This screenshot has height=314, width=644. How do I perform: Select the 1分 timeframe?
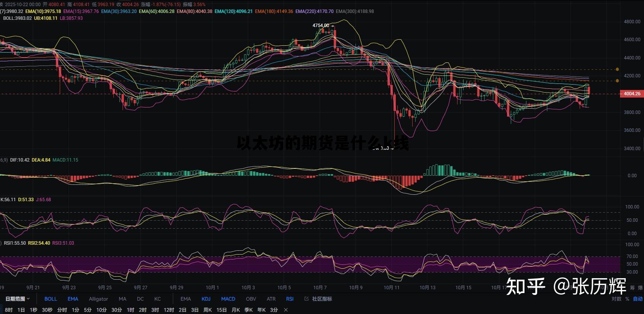click(75, 310)
